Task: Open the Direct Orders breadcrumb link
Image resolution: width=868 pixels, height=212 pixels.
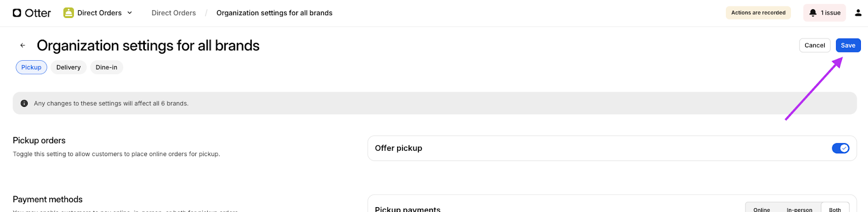Action: click(x=174, y=13)
